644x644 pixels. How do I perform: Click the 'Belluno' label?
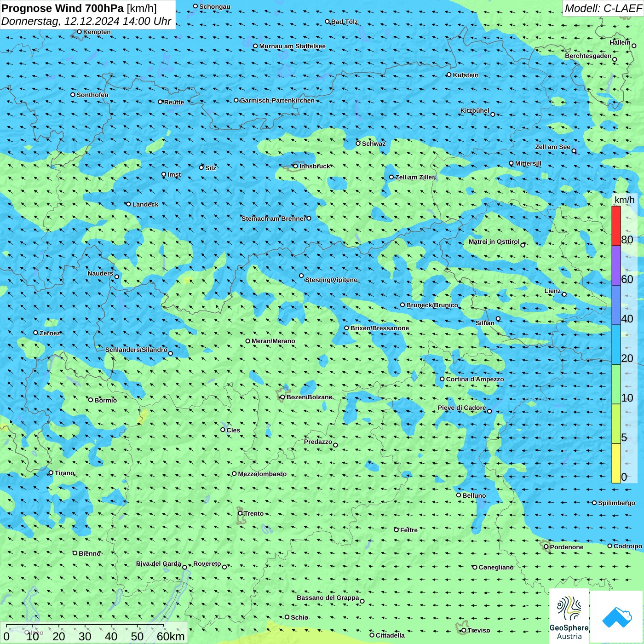point(474,495)
